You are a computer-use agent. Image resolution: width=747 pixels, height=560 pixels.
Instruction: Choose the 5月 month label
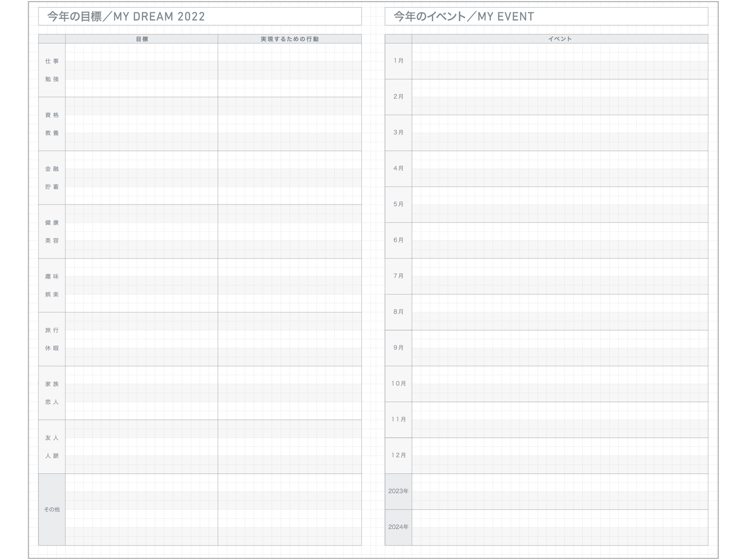click(x=399, y=204)
